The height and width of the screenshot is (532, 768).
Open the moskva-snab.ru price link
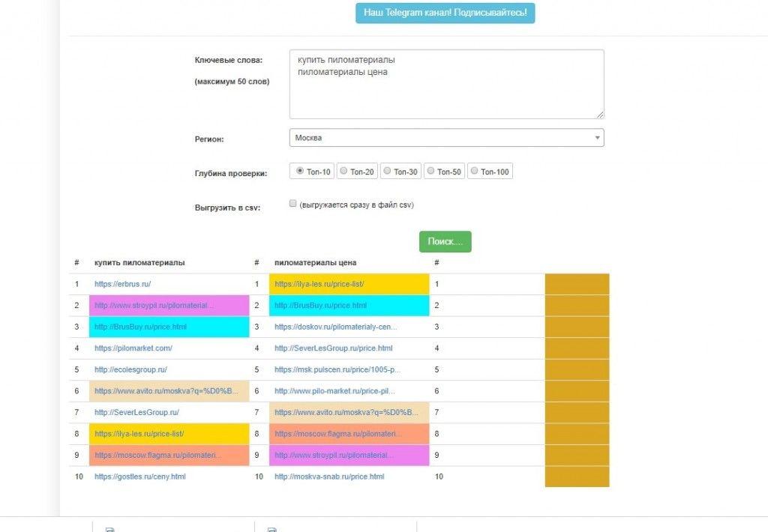pyautogui.click(x=329, y=477)
